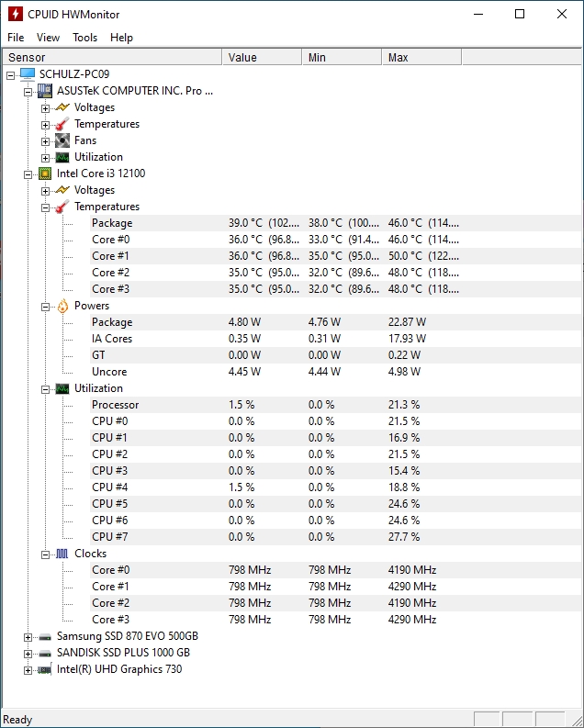Select the CPU #4 utilization row

(x=336, y=487)
